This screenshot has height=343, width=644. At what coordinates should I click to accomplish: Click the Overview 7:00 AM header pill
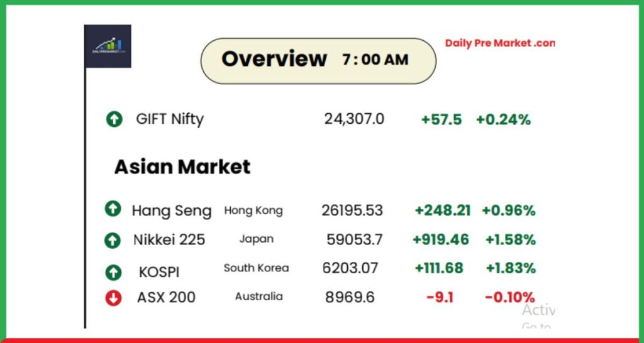[x=318, y=60]
